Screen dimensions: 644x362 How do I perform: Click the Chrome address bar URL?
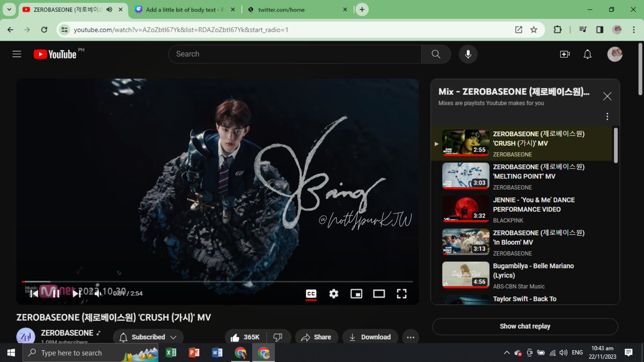[x=181, y=30]
